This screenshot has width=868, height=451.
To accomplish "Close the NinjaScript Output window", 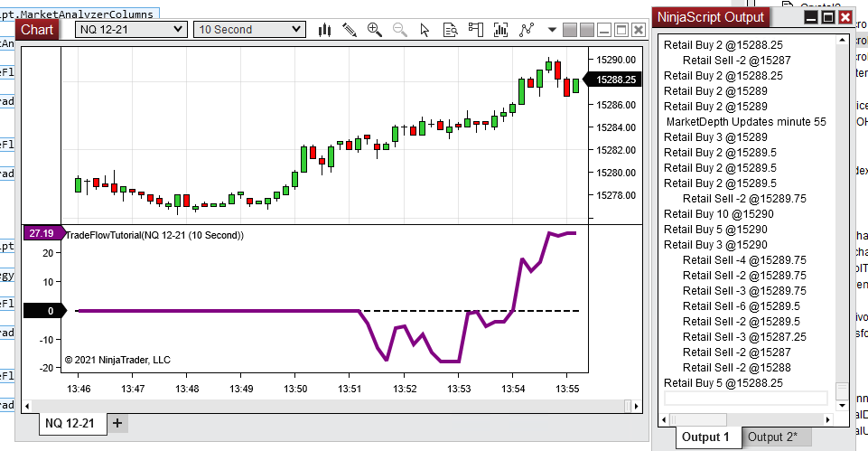I will pyautogui.click(x=845, y=18).
